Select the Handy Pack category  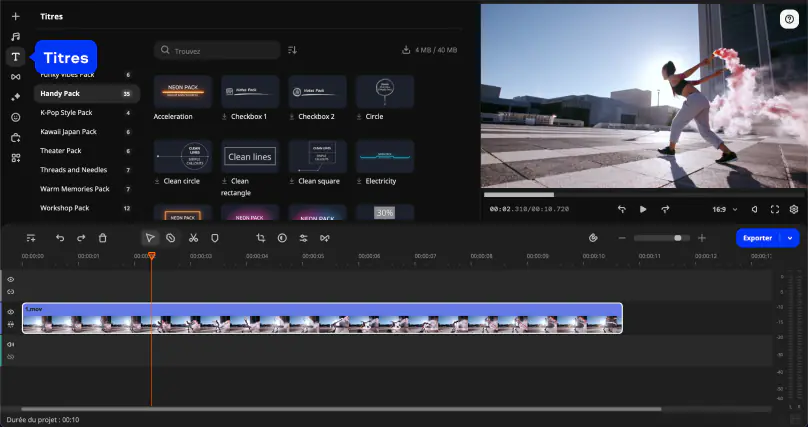click(x=87, y=94)
